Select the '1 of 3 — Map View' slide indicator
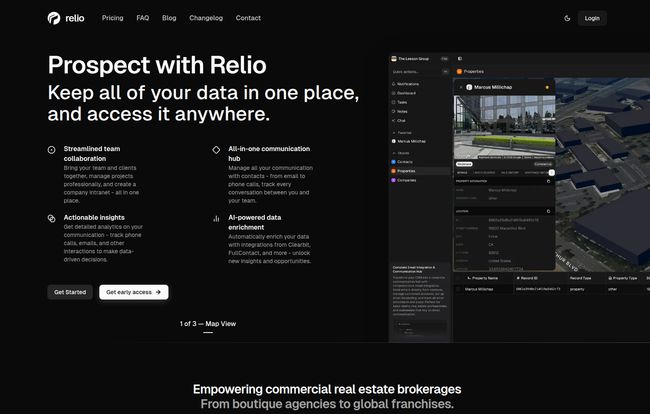The height and width of the screenshot is (414, 650). coord(208,324)
